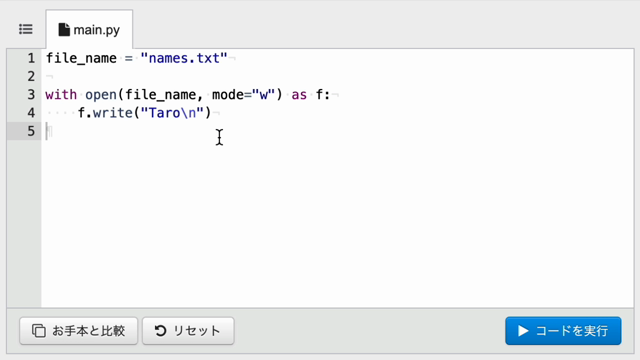Select line number 3 in gutter
640x360 pixels.
tap(31, 95)
